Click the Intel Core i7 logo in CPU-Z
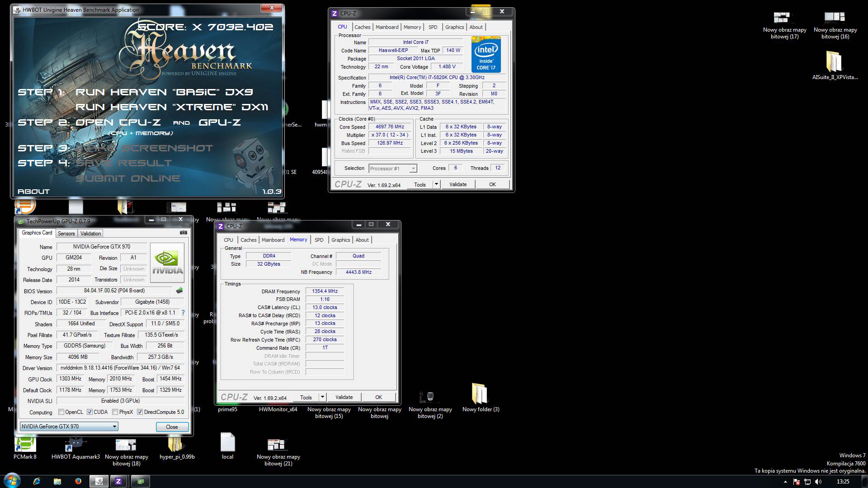The height and width of the screenshot is (488, 868). [x=486, y=54]
